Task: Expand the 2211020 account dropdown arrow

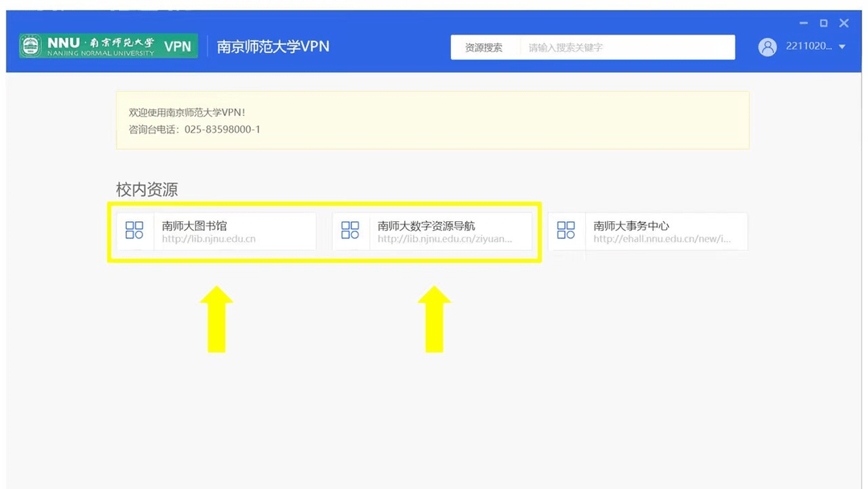Action: (842, 47)
